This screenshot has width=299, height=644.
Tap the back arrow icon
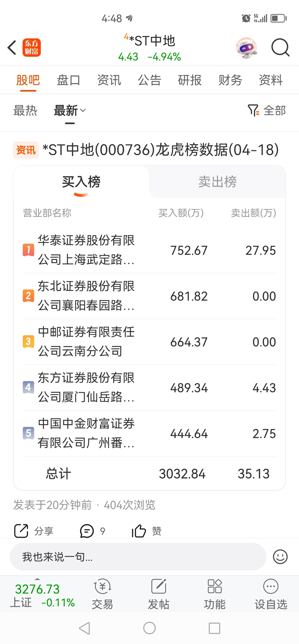12,47
